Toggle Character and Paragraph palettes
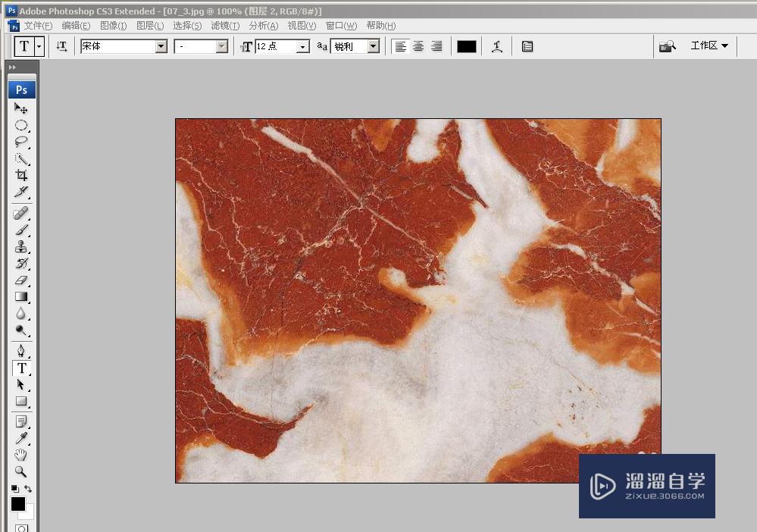The width and height of the screenshot is (757, 532). point(527,46)
